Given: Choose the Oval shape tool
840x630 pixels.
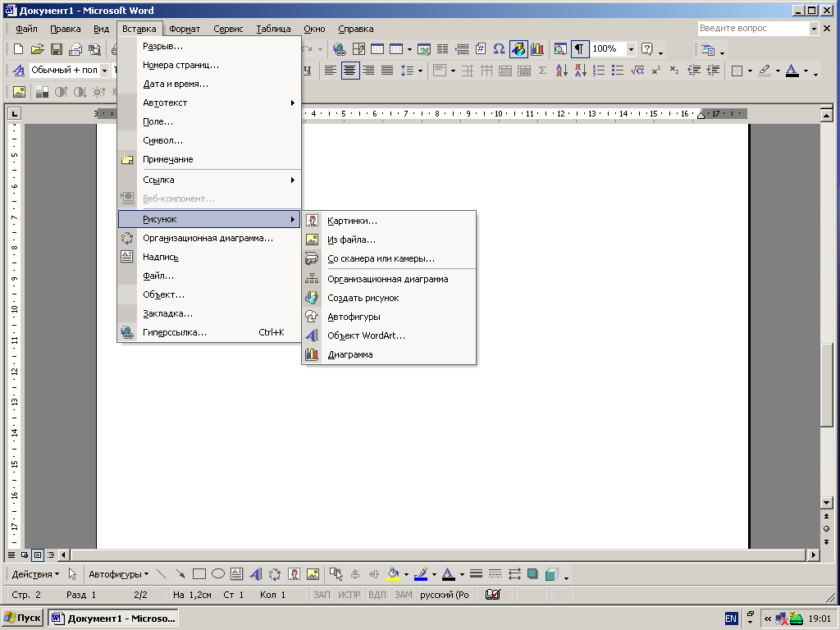Looking at the screenshot, I should pos(218,574).
